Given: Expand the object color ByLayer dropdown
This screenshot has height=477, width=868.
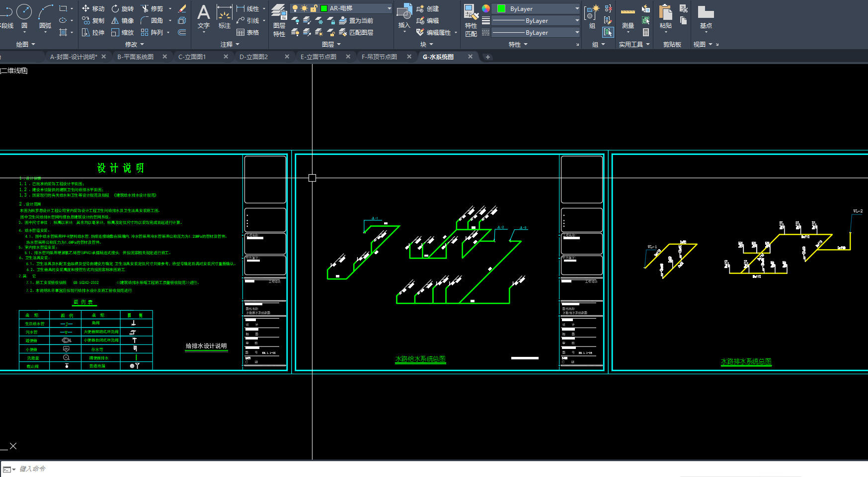Looking at the screenshot, I should coord(576,8).
